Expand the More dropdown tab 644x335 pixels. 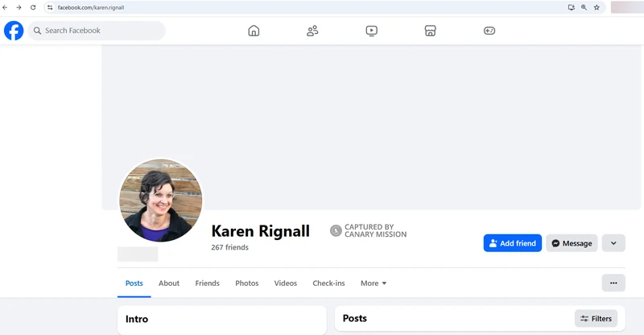pyautogui.click(x=374, y=283)
